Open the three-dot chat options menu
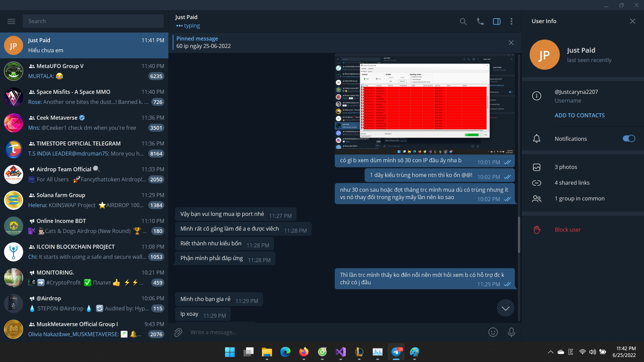This screenshot has width=644, height=362. point(511,21)
